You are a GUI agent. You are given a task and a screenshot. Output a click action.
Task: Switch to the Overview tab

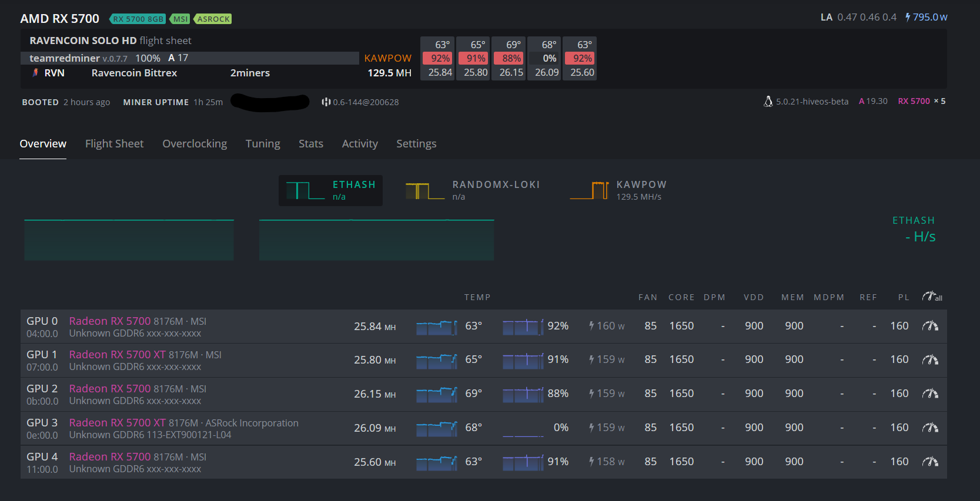coord(43,144)
